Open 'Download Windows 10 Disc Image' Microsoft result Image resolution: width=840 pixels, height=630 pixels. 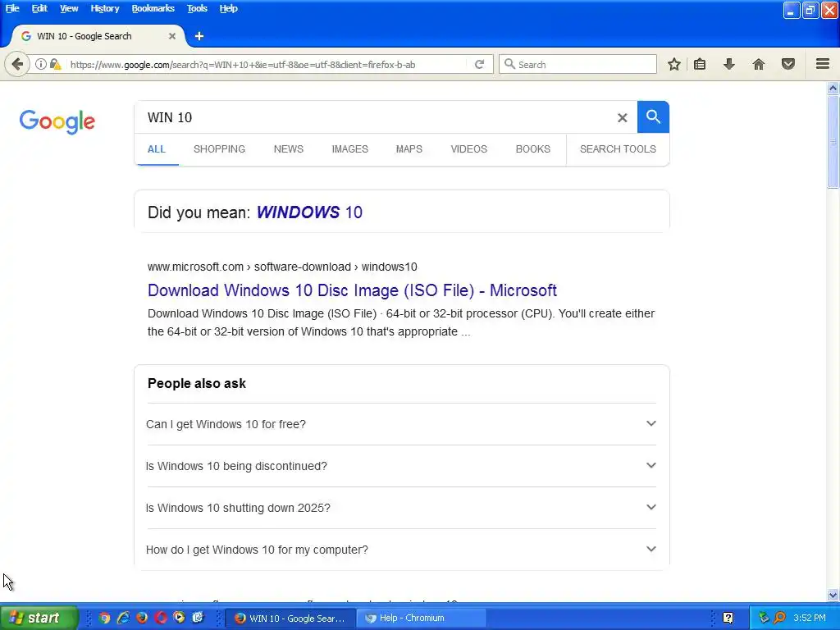click(352, 290)
